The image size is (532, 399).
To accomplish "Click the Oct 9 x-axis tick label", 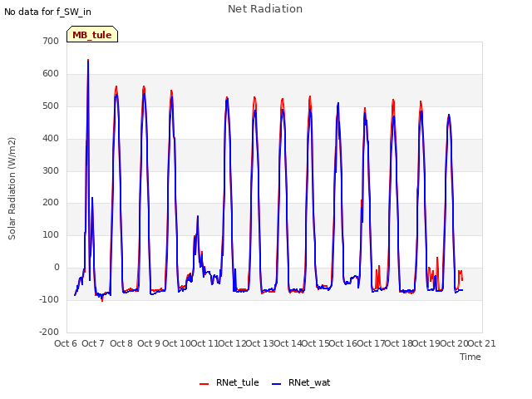I will tap(149, 343).
